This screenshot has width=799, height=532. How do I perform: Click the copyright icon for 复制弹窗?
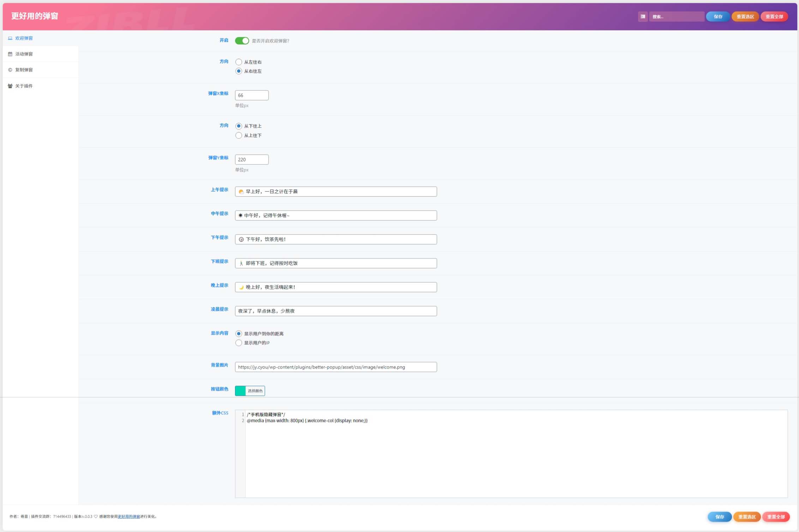tap(10, 70)
